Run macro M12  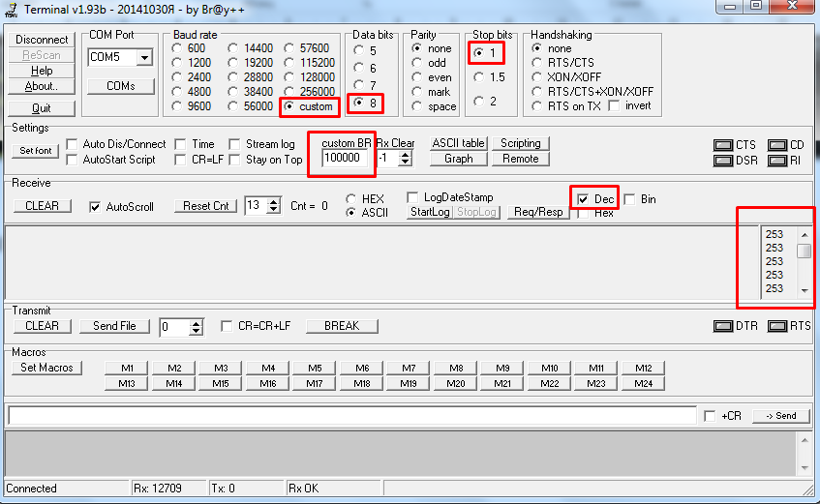(x=643, y=369)
